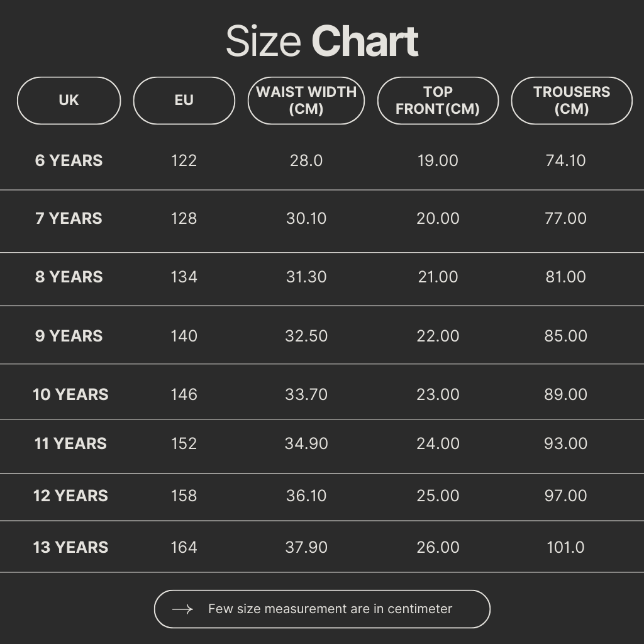The width and height of the screenshot is (644, 644).
Task: Click the UK column header pill
Action: pyautogui.click(x=69, y=101)
